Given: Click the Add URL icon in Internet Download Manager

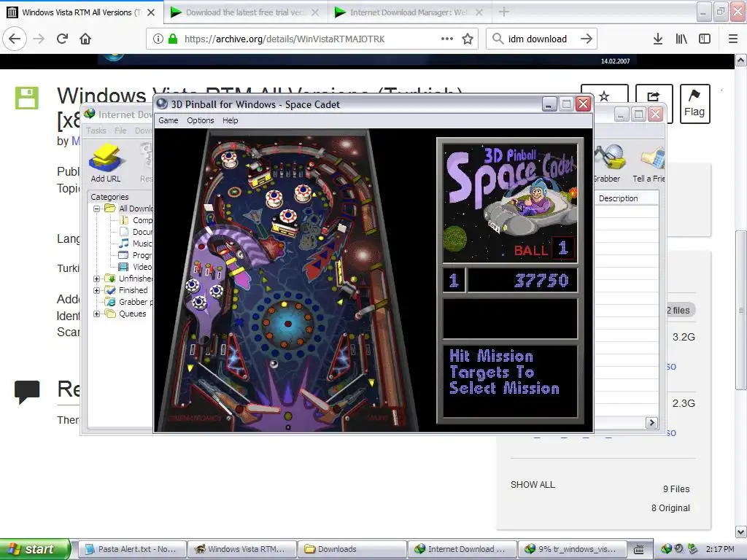Looking at the screenshot, I should tap(106, 163).
